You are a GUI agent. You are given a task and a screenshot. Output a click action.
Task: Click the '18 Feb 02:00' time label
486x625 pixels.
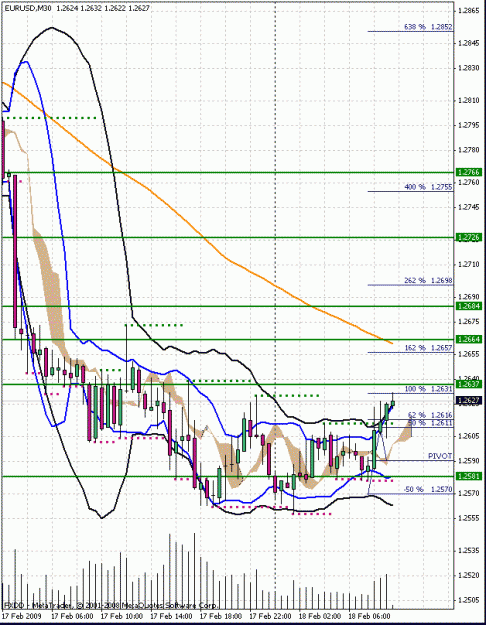[319, 616]
